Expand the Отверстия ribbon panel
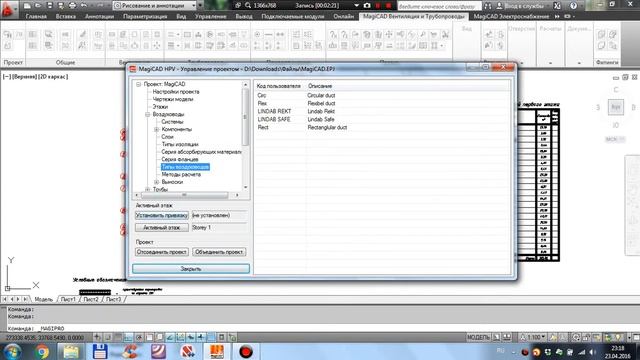The height and width of the screenshot is (360, 640). [x=522, y=62]
